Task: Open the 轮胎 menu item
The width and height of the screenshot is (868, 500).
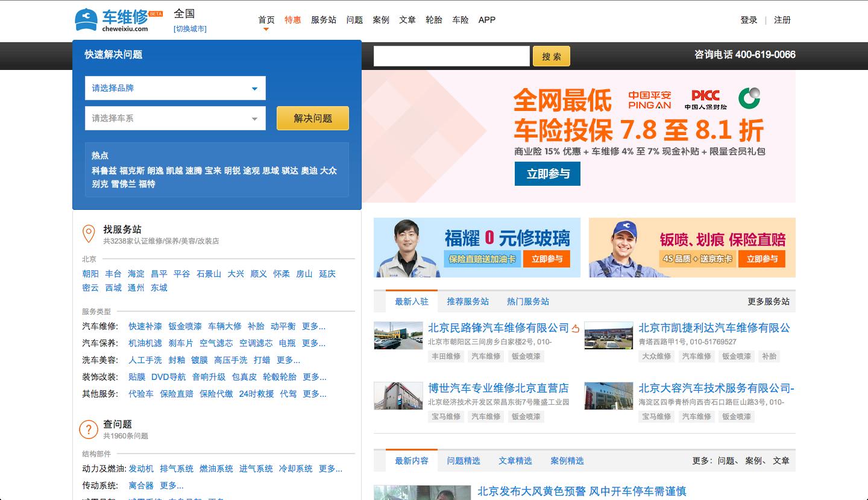Action: click(x=434, y=20)
